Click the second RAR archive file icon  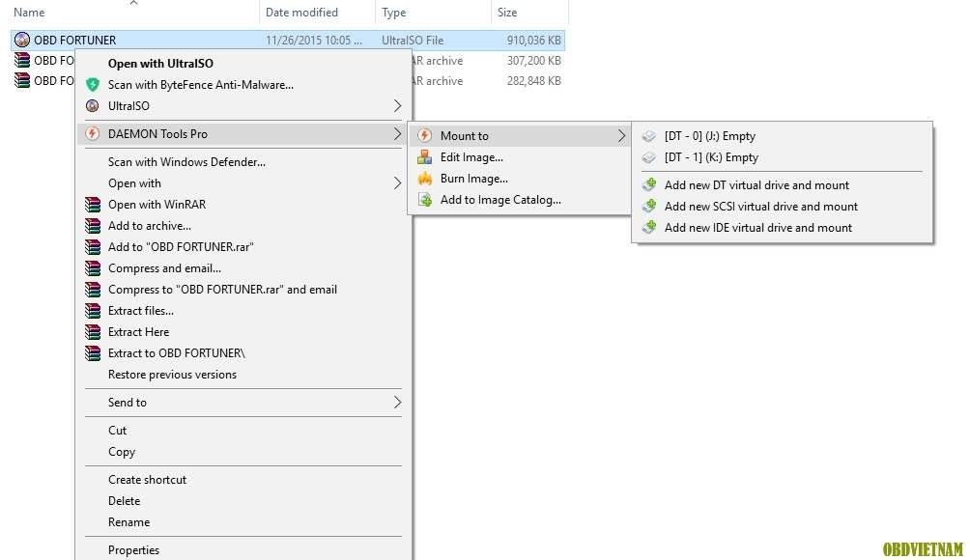(21, 60)
